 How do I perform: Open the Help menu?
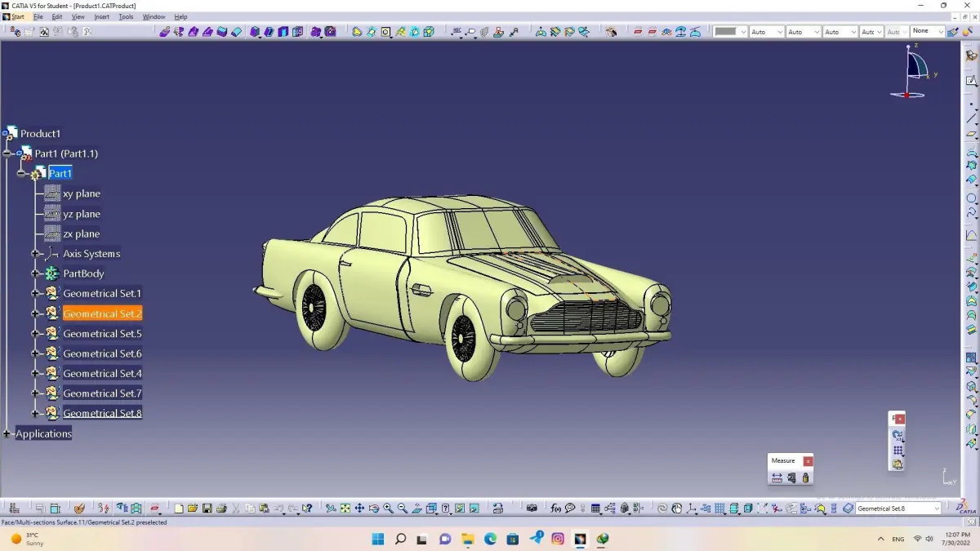click(x=180, y=16)
